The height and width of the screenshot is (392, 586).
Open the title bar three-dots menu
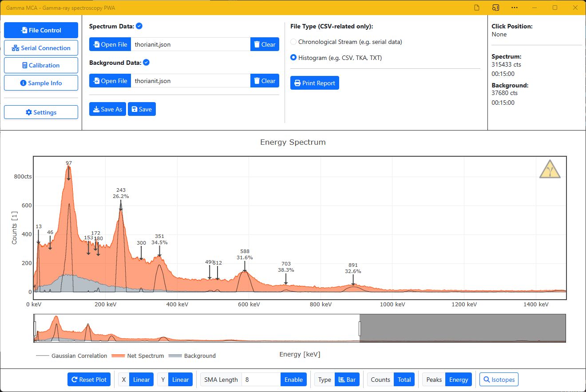tap(514, 8)
